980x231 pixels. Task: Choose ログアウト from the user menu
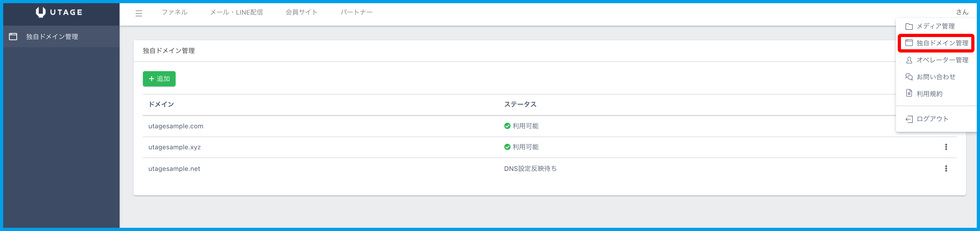pyautogui.click(x=932, y=119)
